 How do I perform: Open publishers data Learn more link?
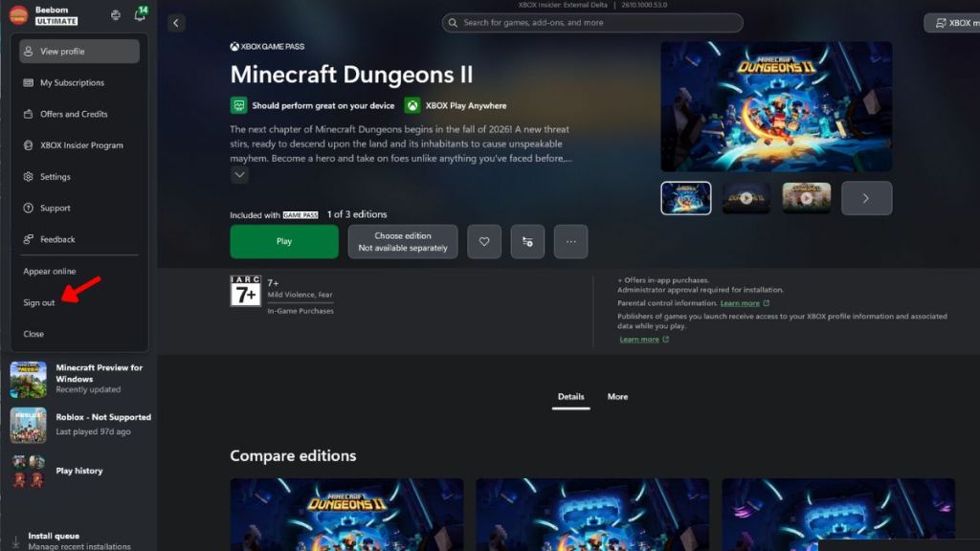click(x=639, y=340)
